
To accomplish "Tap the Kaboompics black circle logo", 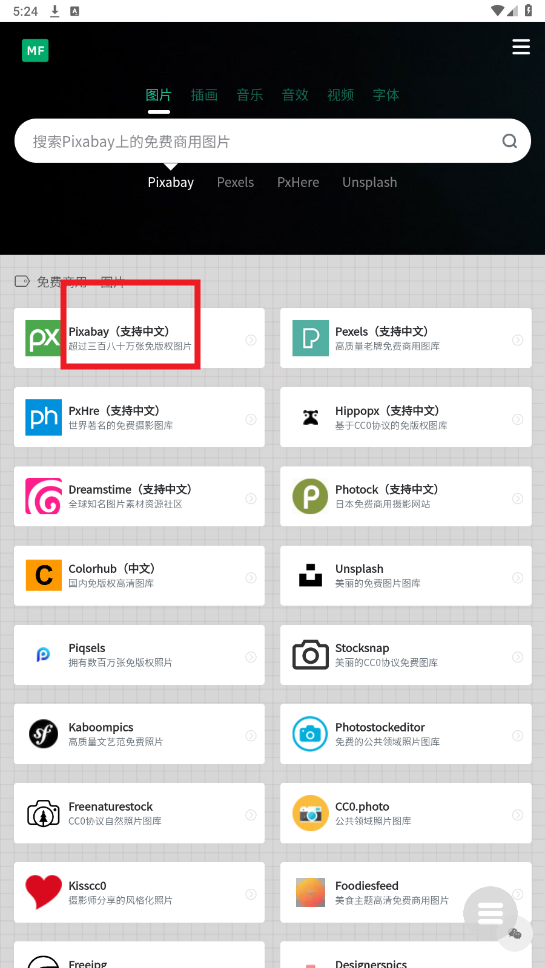I will tap(43, 733).
